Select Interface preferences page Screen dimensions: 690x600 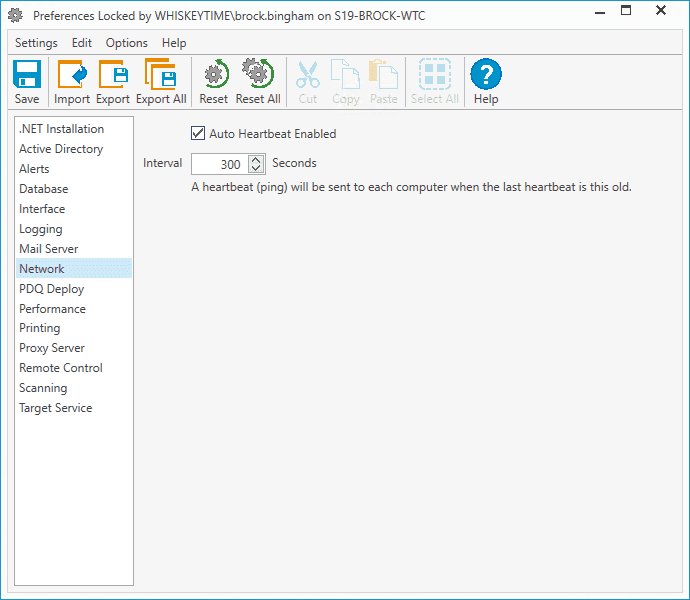coord(74,209)
